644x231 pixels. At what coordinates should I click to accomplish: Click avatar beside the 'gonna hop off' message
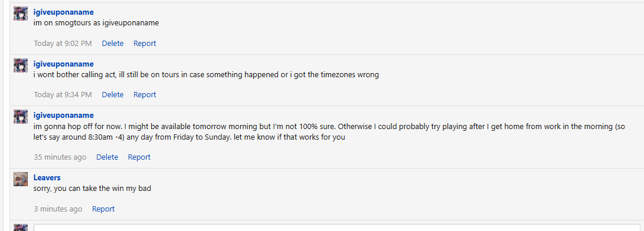pyautogui.click(x=21, y=117)
